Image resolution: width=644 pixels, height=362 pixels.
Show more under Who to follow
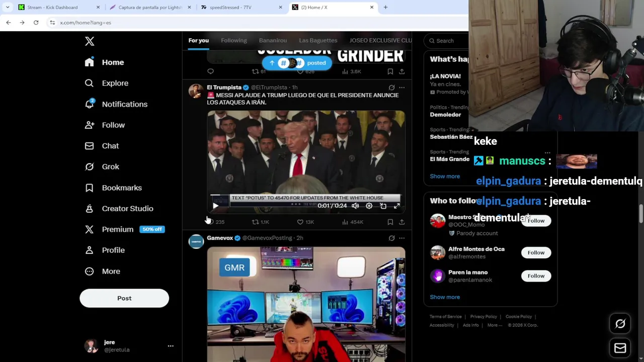(445, 297)
